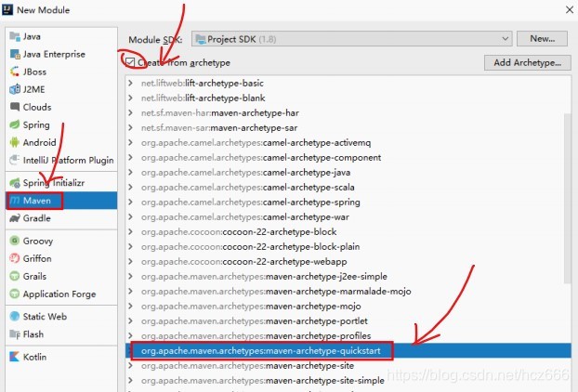Select the Android robot icon

[x=15, y=142]
